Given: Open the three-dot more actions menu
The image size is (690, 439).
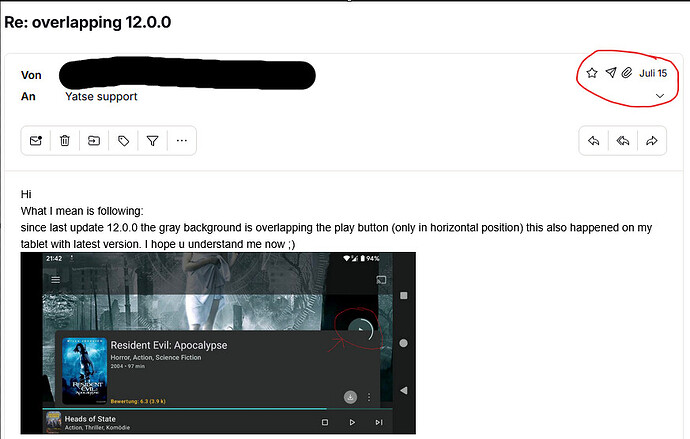Looking at the screenshot, I should point(181,141).
